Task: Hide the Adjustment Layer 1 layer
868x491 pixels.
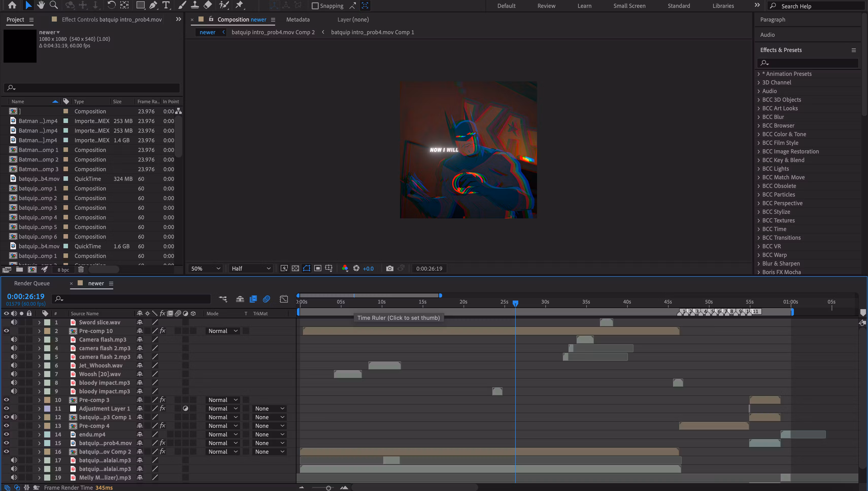Action: 6,408
